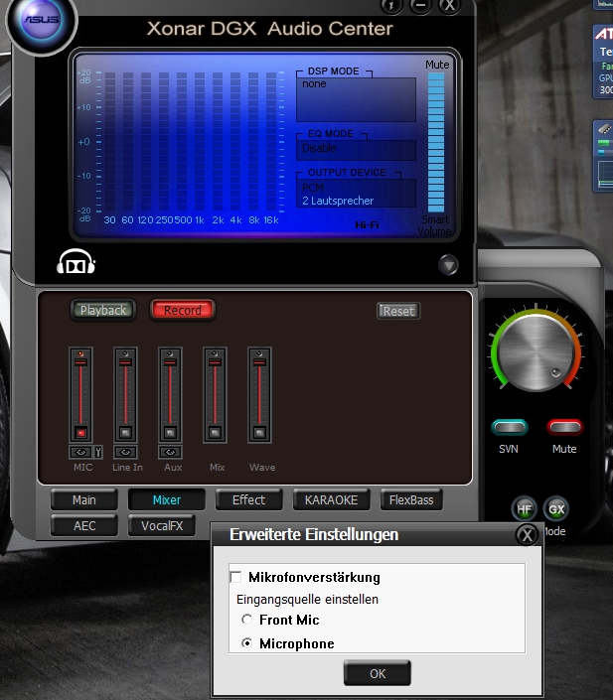The height and width of the screenshot is (700, 613).
Task: Adjust the MIC volume slider
Action: (80, 363)
